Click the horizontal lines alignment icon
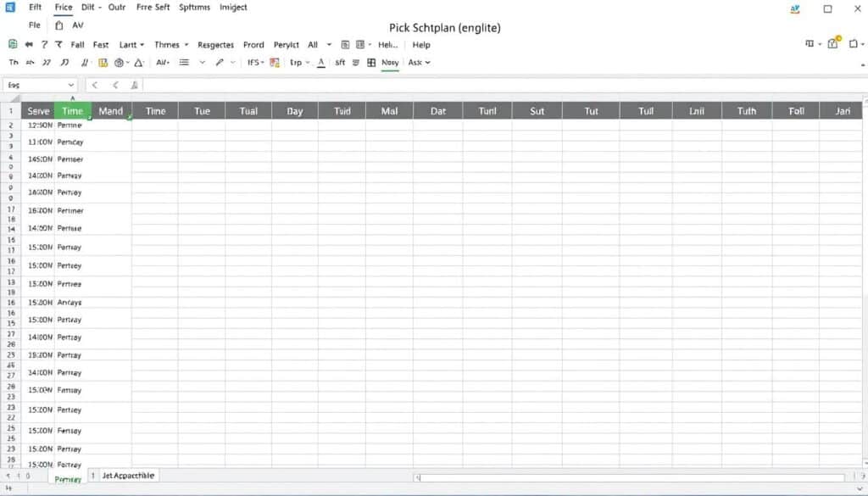868x496 pixels. (x=184, y=63)
